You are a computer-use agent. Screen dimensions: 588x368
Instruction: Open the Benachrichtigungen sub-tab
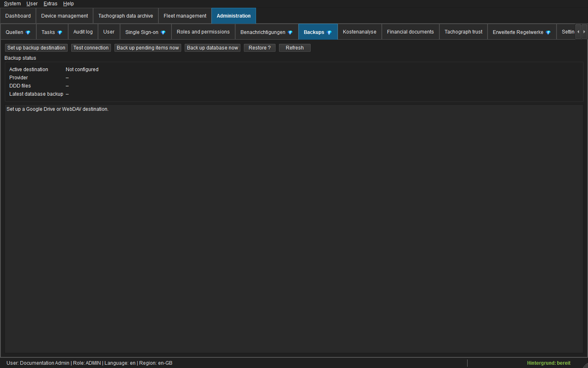coord(267,32)
